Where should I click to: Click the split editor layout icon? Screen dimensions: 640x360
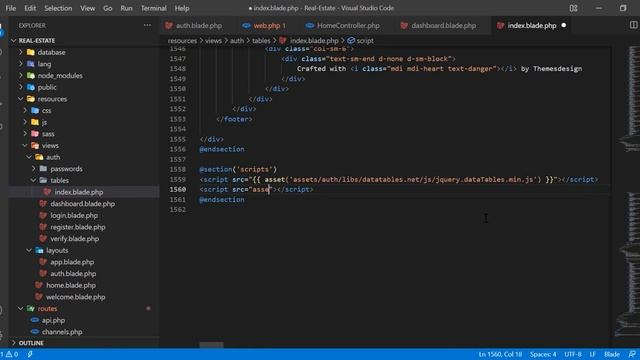click(x=633, y=25)
